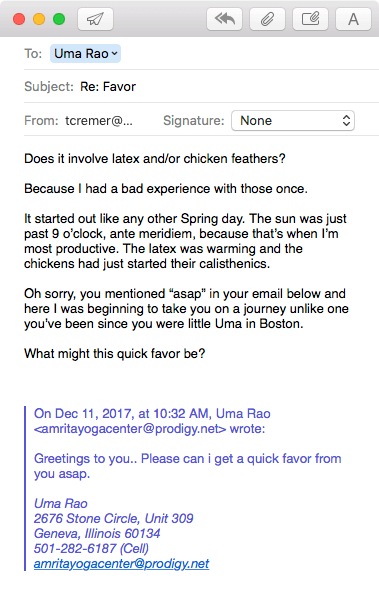The image size is (379, 603).
Task: Open the Signature None dropdown
Action: point(293,121)
